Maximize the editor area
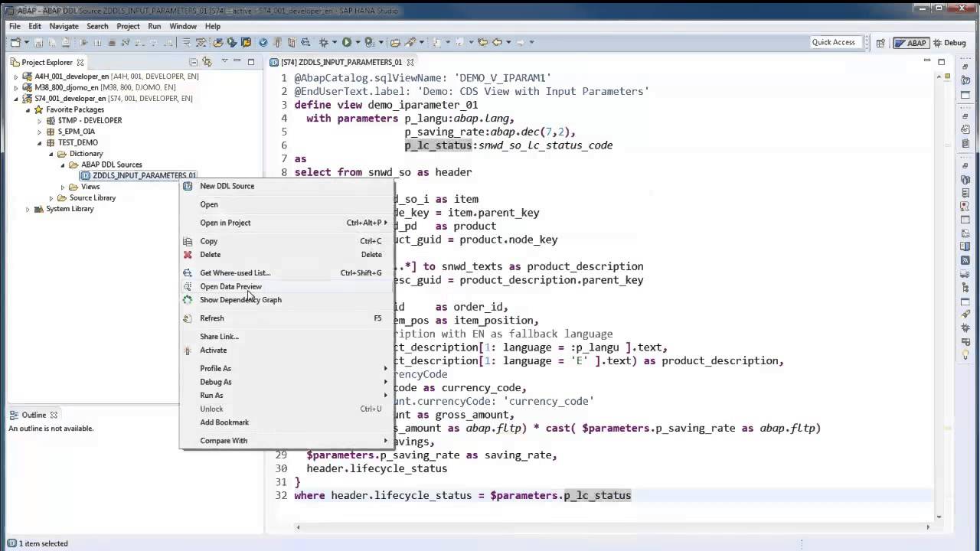Image resolution: width=980 pixels, height=551 pixels. (941, 61)
